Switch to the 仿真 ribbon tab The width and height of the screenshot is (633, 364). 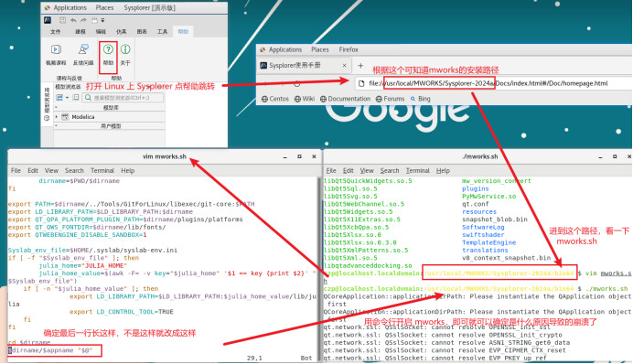point(121,31)
